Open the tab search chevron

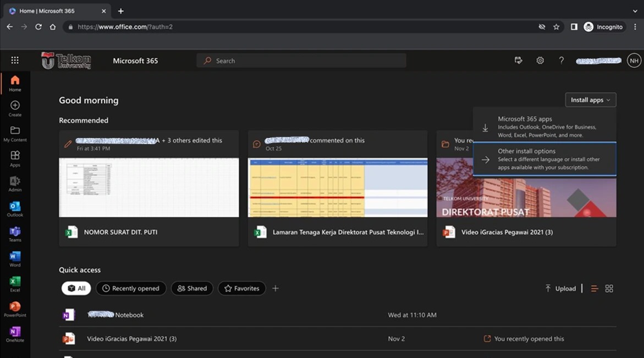click(x=635, y=11)
